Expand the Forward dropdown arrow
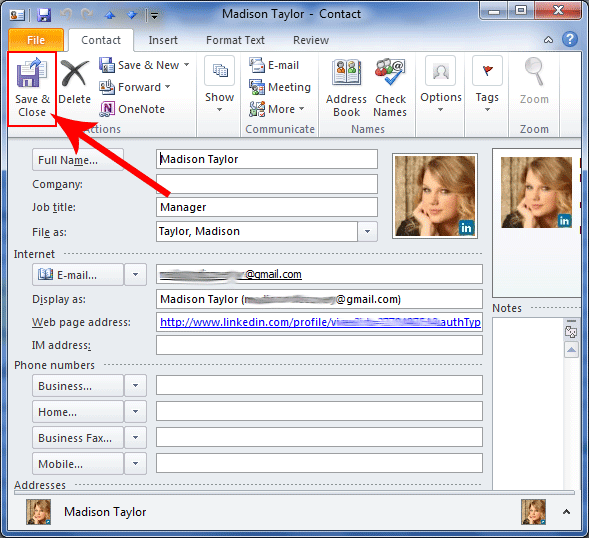The height and width of the screenshot is (538, 589). [168, 87]
